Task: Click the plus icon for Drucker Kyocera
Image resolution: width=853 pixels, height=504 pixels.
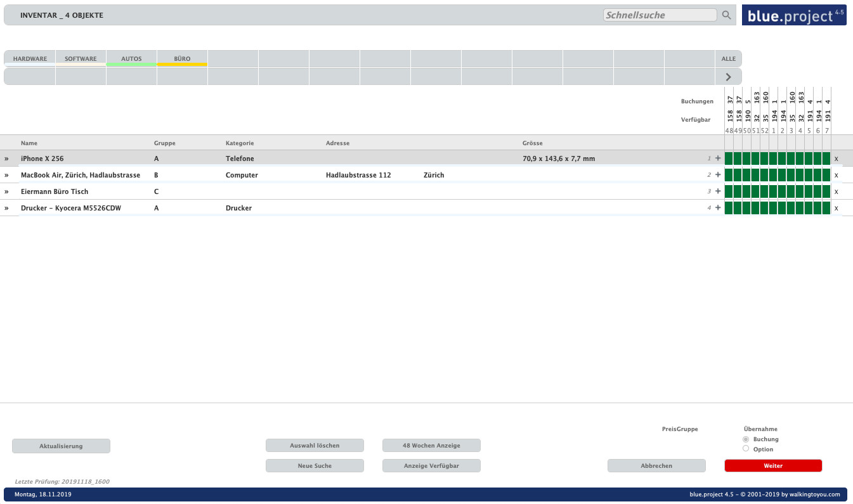Action: point(718,208)
